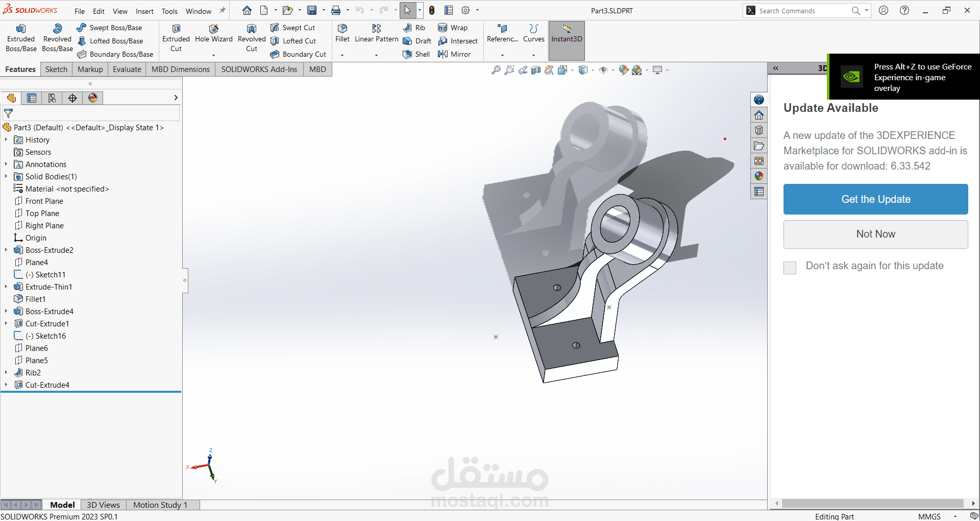Select the Draft tool
This screenshot has width=980, height=521.
(x=417, y=41)
